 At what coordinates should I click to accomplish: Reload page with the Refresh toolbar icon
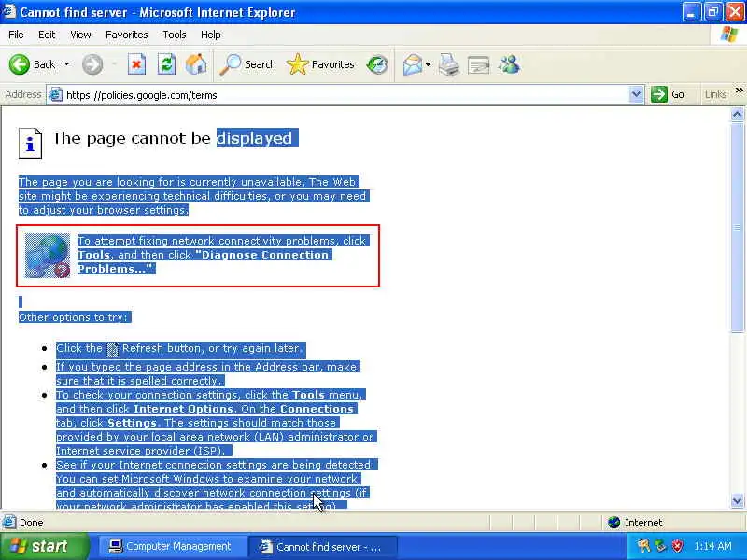167,64
